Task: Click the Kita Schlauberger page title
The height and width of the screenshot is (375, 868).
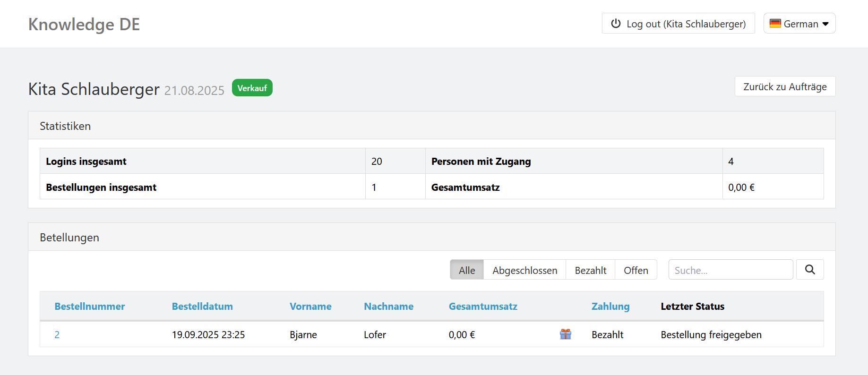Action: pos(94,89)
